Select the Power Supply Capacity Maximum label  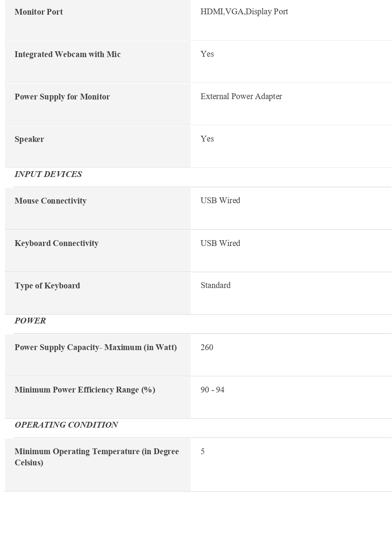point(95,347)
